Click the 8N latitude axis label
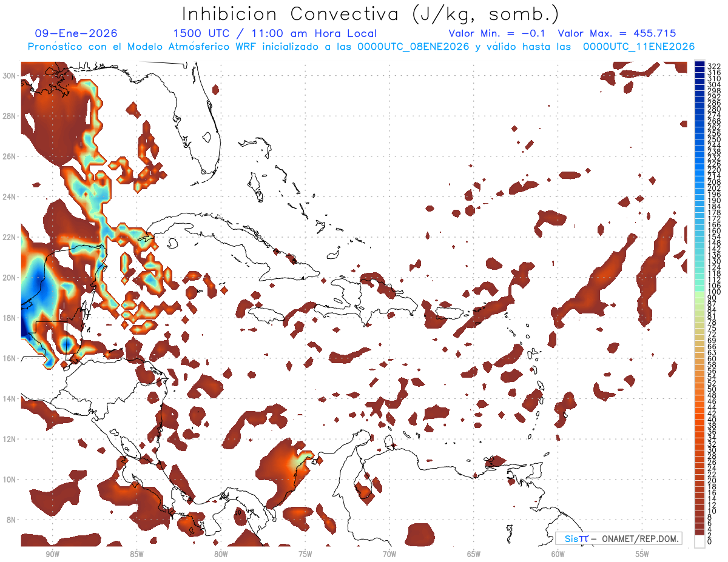This screenshot has width=728, height=562. point(11,520)
